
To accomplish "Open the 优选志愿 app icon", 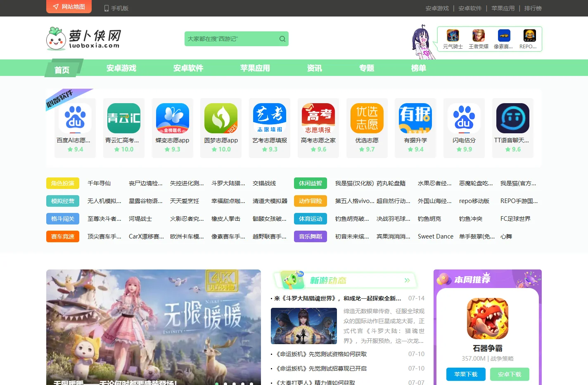I will click(x=367, y=118).
